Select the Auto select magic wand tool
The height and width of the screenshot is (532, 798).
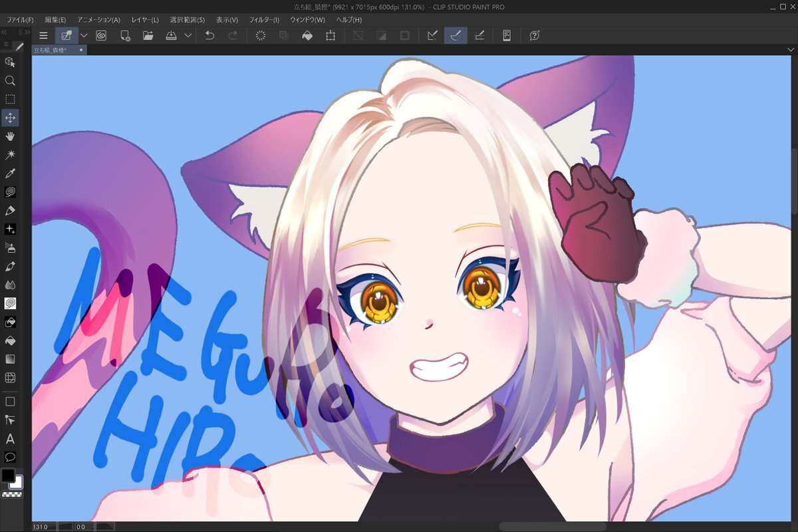(10, 155)
